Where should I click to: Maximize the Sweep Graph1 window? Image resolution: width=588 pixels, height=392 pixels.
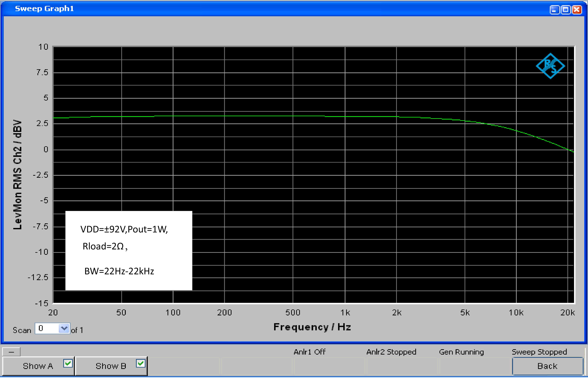[566, 10]
